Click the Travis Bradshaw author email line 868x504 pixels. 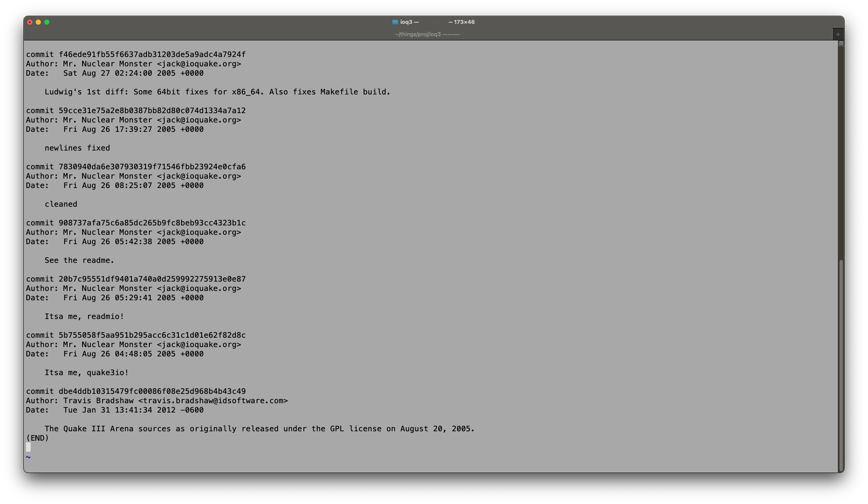click(x=157, y=401)
